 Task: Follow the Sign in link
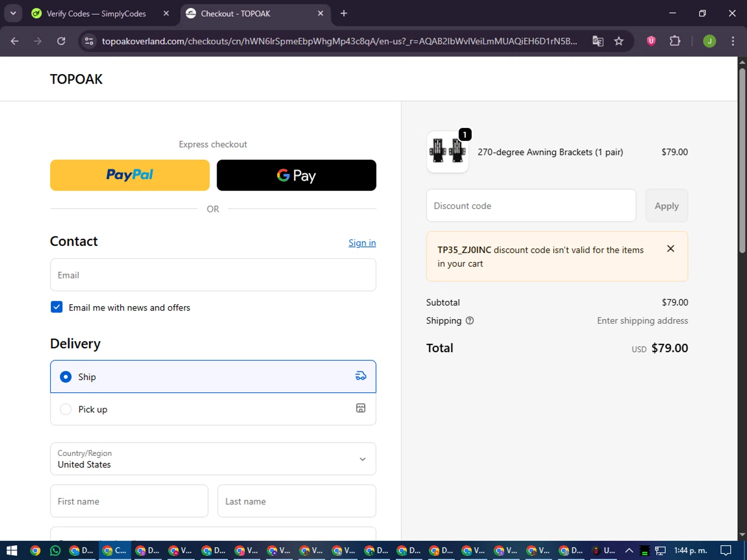(362, 243)
